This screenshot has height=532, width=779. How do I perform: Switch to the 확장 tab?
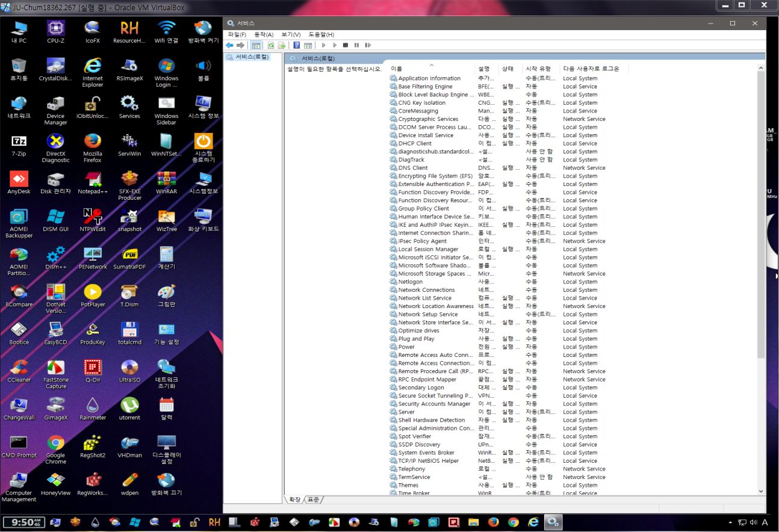[294, 500]
